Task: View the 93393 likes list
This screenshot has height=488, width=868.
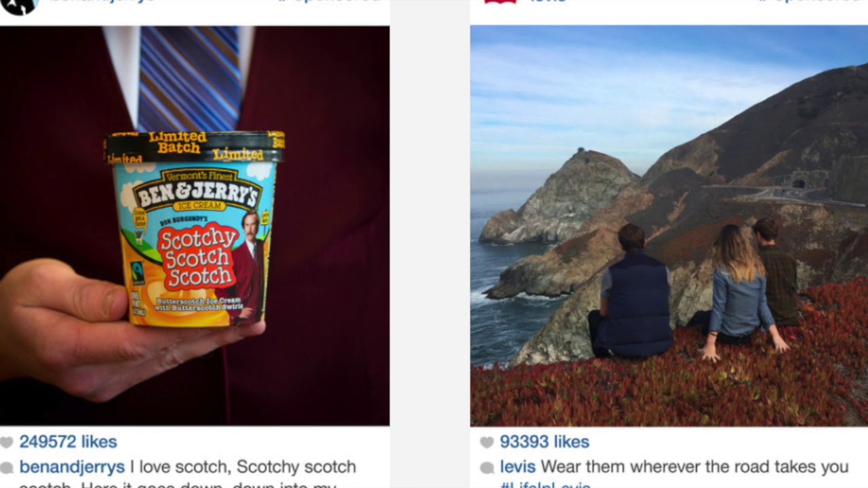Action: 545,442
